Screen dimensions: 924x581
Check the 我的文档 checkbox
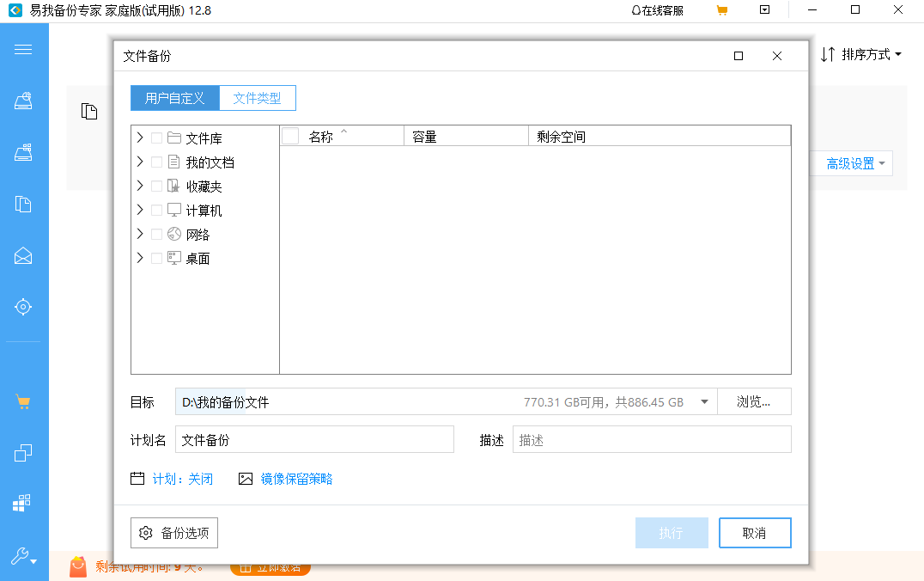pyautogui.click(x=157, y=162)
